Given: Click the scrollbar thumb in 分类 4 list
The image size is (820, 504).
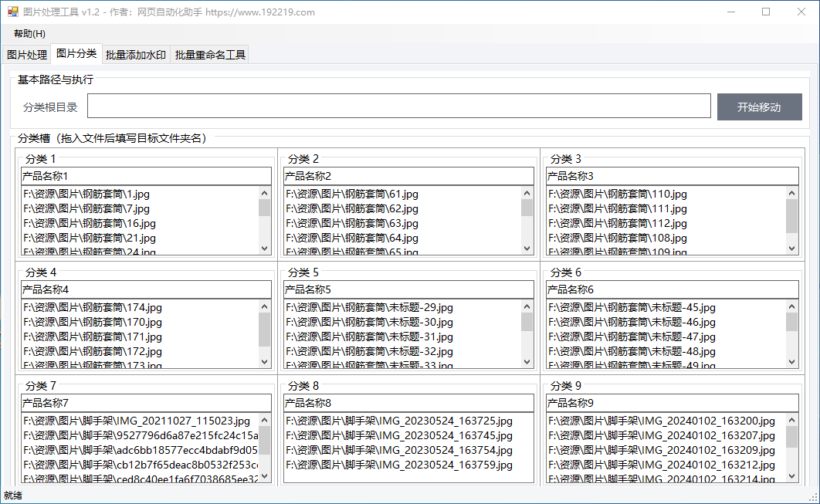Looking at the screenshot, I should coord(265,330).
